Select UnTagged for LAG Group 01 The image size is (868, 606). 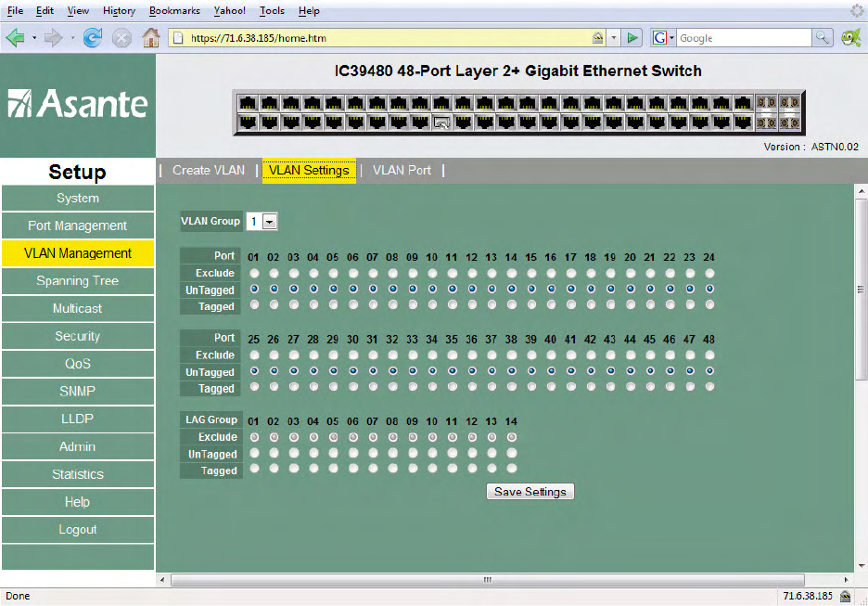(x=254, y=453)
